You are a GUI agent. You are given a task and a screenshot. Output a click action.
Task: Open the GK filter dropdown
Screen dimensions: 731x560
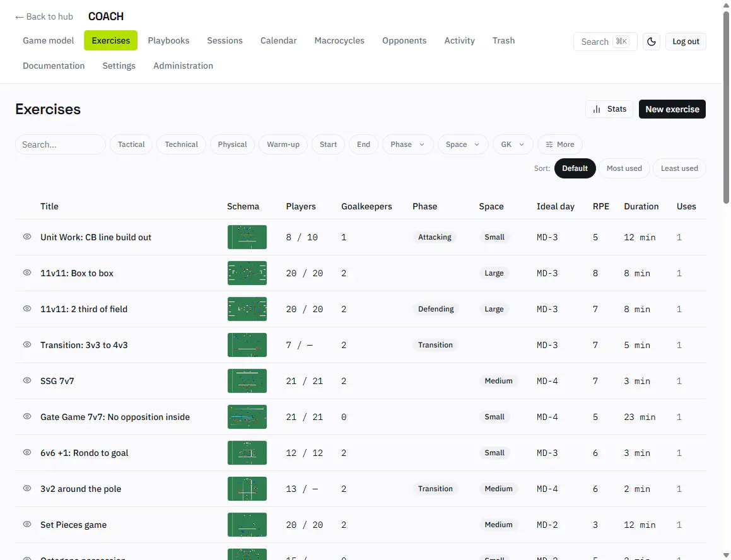click(512, 144)
